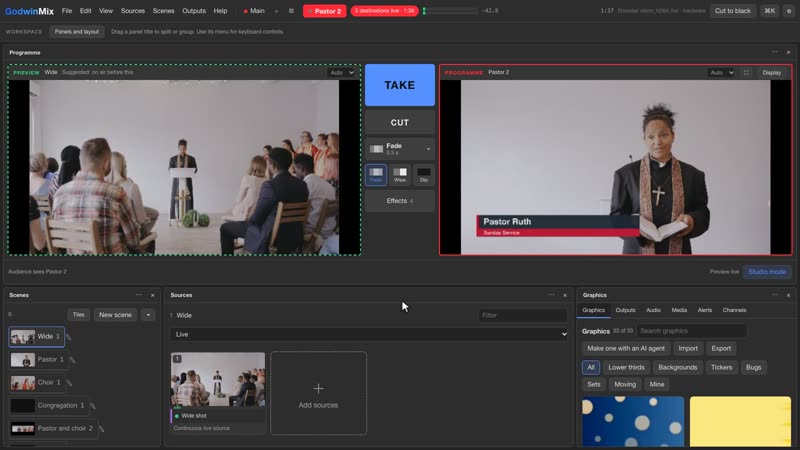This screenshot has height=450, width=800.
Task: Filter graphics by Backgrounds
Action: pyautogui.click(x=678, y=367)
